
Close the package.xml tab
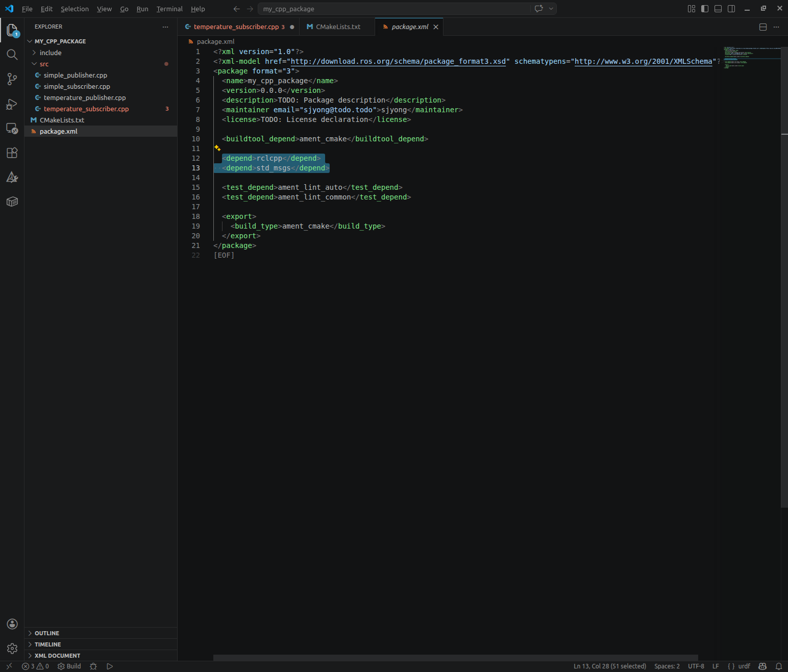436,27
